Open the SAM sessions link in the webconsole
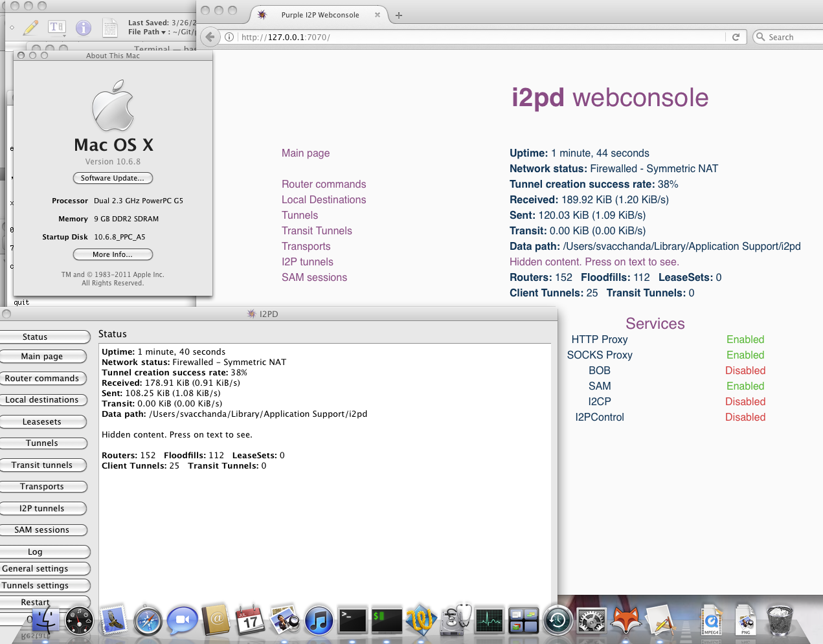 (314, 277)
